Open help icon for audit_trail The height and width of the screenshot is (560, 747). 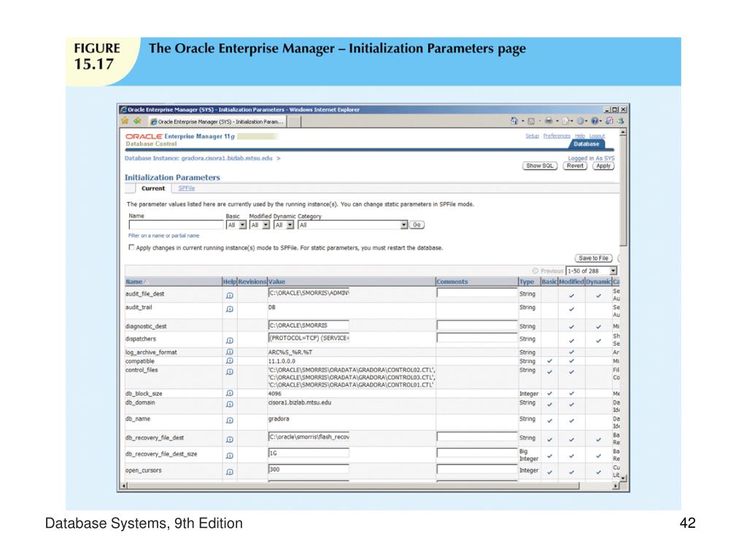(230, 309)
